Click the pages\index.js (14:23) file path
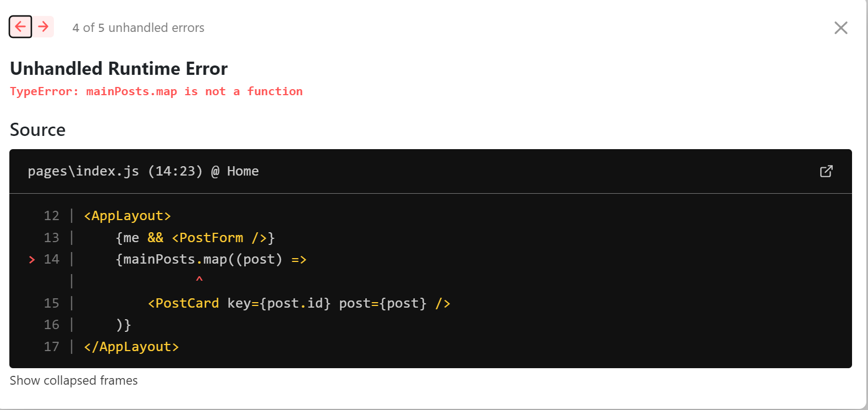 115,171
